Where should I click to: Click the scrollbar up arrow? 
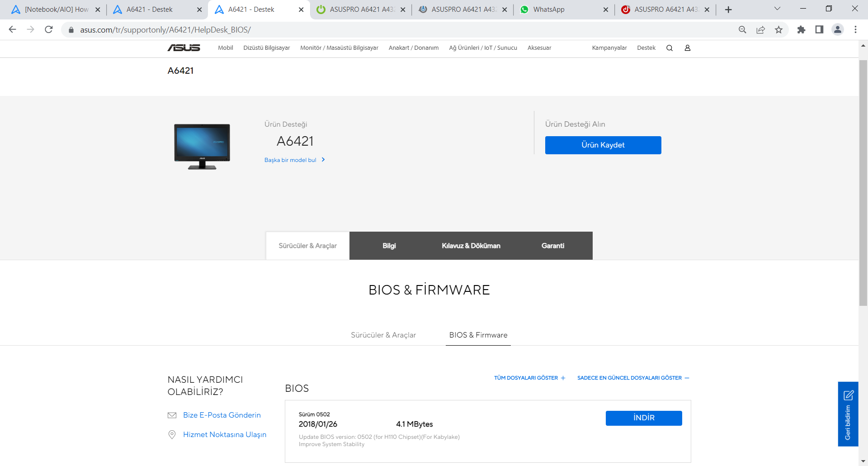(x=863, y=45)
